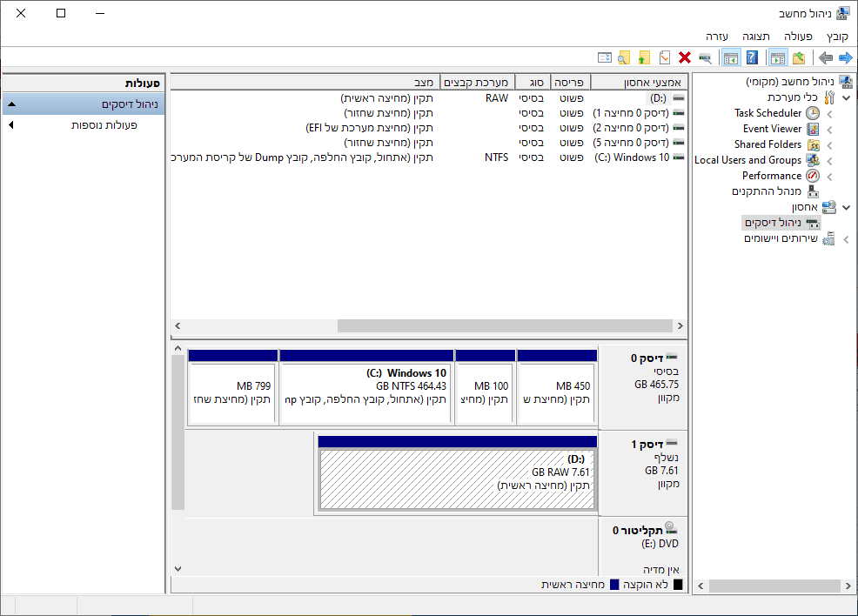This screenshot has height=616, width=858.
Task: Open the תצוגה menu
Action: pyautogui.click(x=756, y=37)
